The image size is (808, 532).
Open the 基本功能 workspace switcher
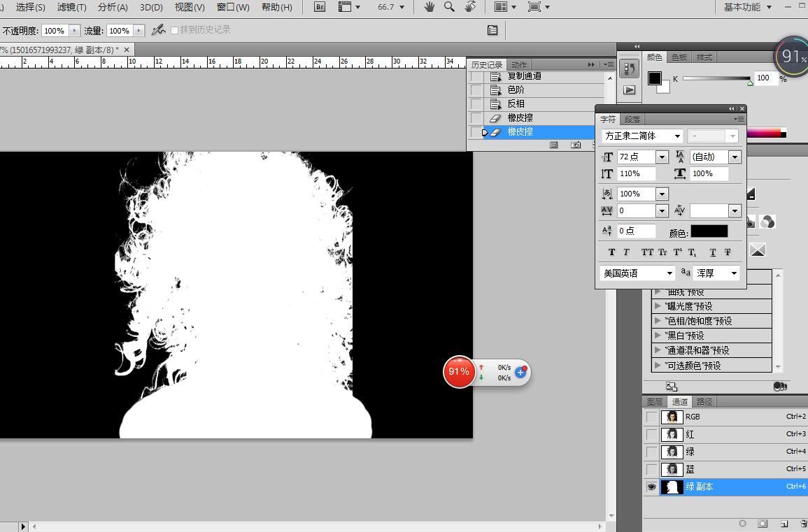coord(747,7)
